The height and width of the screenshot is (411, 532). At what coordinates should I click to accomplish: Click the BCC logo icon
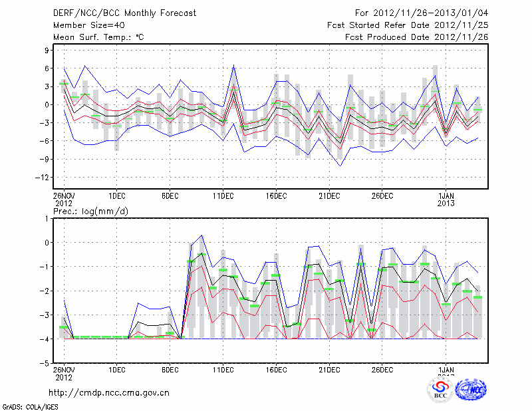point(440,390)
